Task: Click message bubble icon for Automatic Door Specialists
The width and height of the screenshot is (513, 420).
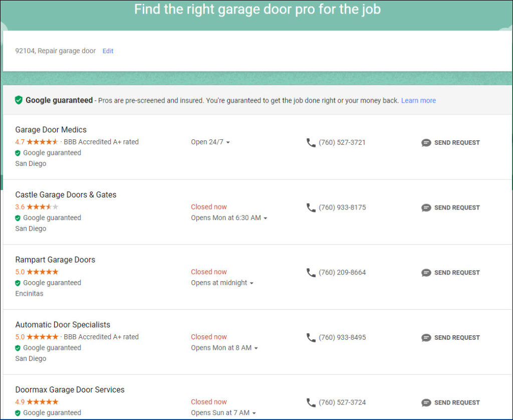Action: pyautogui.click(x=426, y=337)
